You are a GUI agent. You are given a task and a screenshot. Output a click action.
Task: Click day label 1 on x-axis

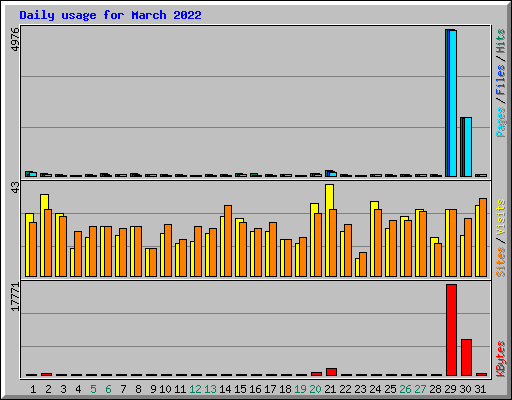(33, 389)
